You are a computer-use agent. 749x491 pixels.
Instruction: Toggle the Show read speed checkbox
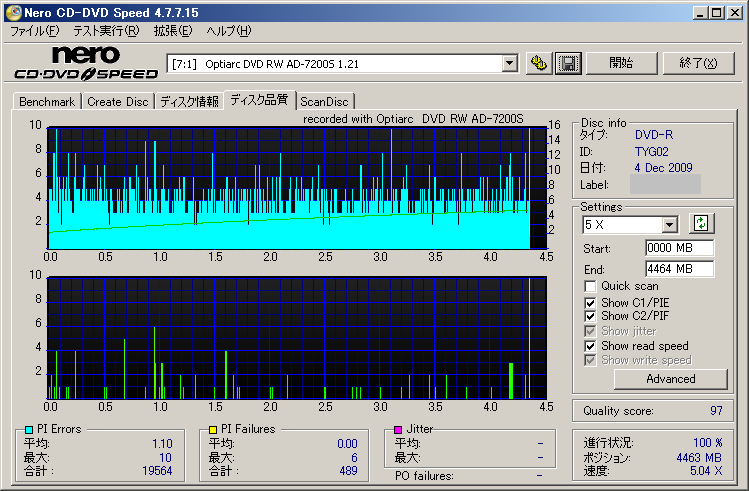coord(590,346)
